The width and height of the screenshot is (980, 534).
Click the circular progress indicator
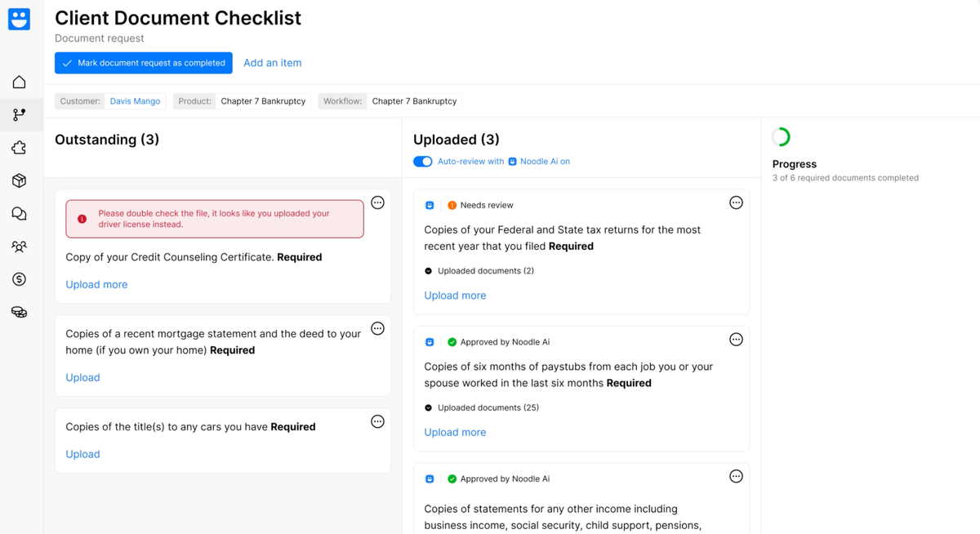(x=781, y=137)
